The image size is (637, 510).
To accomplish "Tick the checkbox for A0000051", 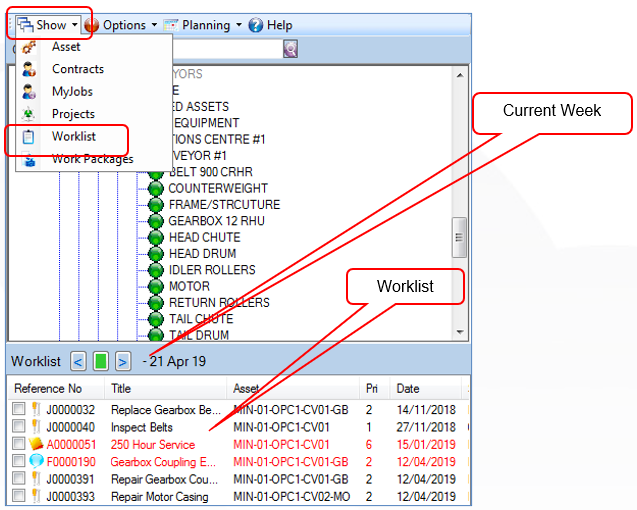I will pos(19,443).
